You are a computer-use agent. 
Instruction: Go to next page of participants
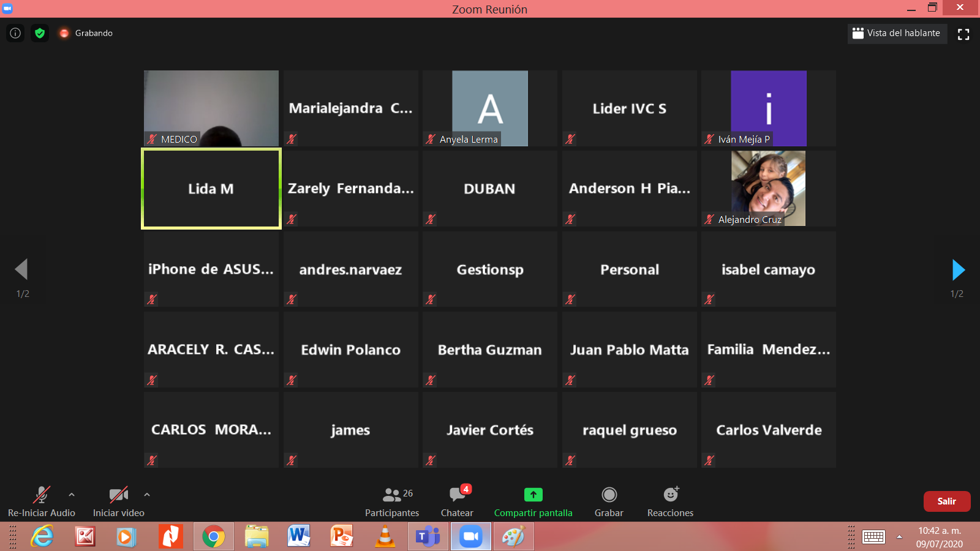click(958, 269)
